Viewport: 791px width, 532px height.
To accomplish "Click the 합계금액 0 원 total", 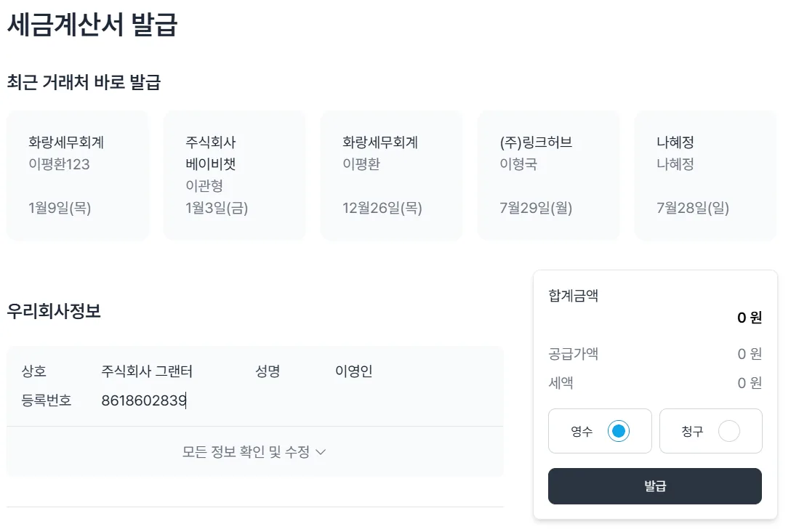I will (749, 318).
